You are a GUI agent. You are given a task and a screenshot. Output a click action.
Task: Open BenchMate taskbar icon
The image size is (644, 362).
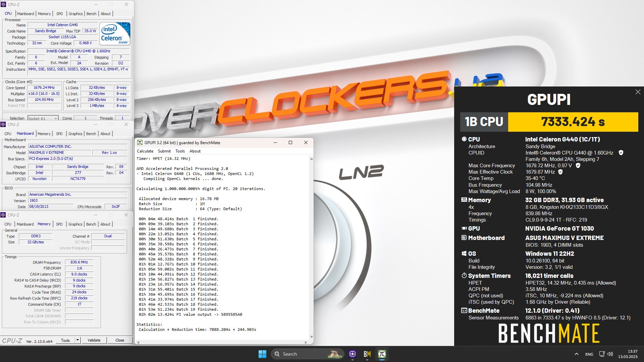point(367,354)
